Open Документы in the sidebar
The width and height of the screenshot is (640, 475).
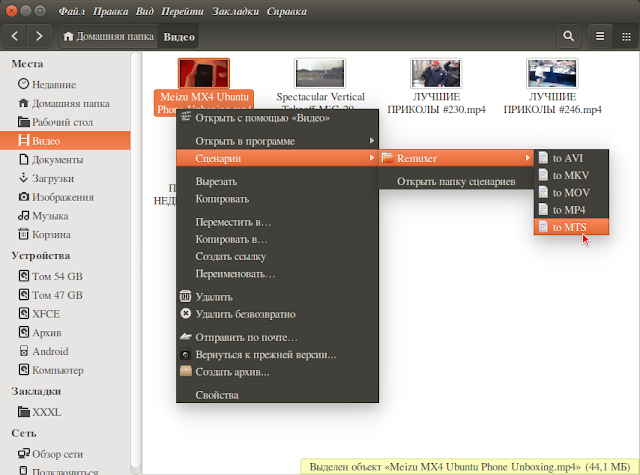[x=65, y=160]
